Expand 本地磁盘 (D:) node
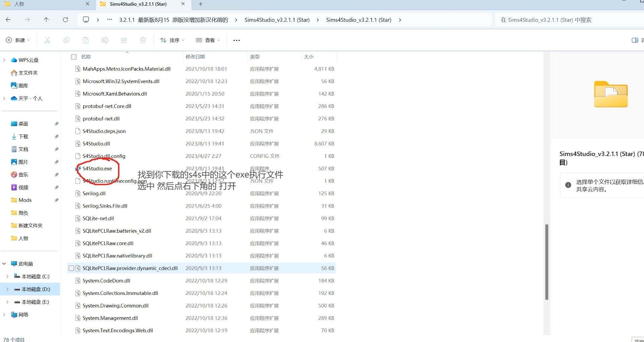644x342 pixels. [x=7, y=289]
